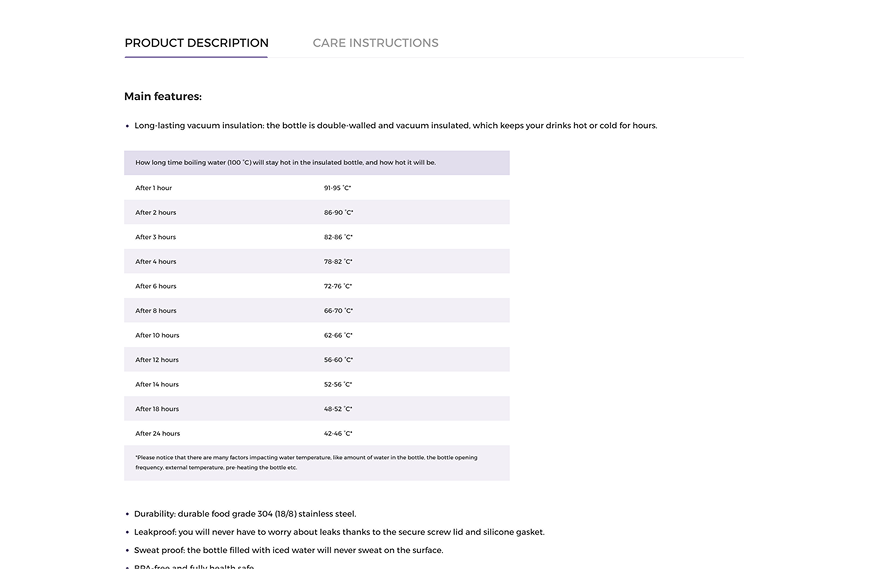
Task: Select the After 3 hours row
Action: pyautogui.click(x=317, y=237)
